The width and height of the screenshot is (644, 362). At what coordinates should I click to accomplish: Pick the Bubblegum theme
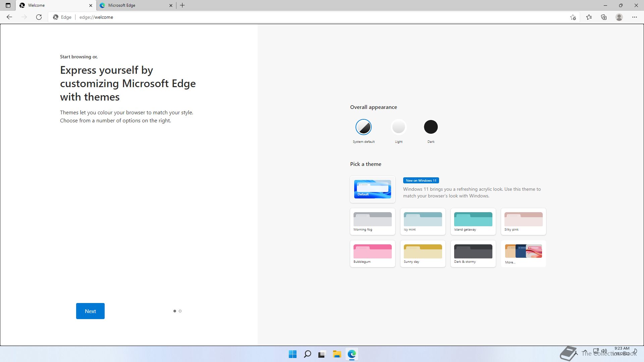373,254
